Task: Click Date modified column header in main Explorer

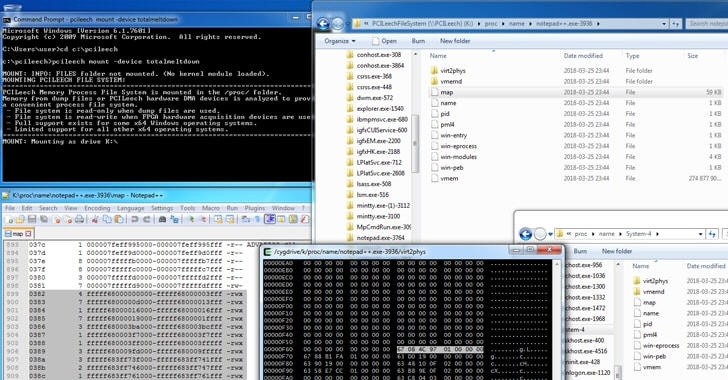Action: [583, 56]
